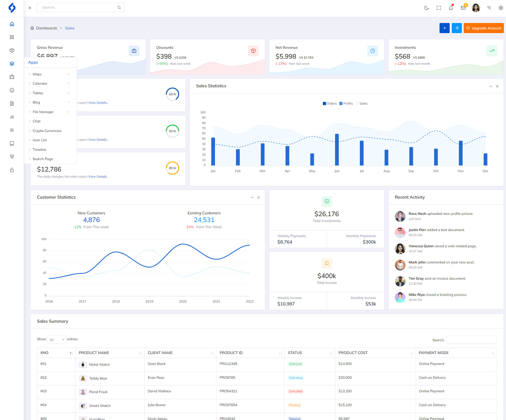Collapse the Sales Statistics panel
The height and width of the screenshot is (420, 506).
[x=491, y=86]
